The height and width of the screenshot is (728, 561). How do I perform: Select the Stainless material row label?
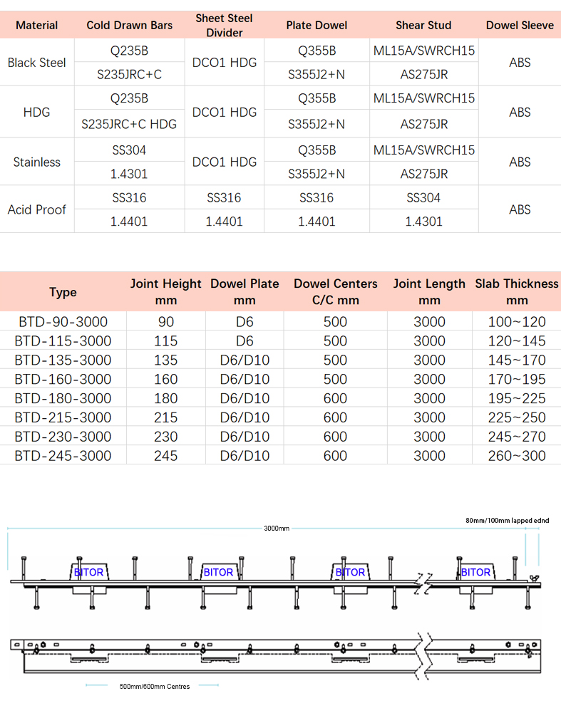click(x=37, y=162)
